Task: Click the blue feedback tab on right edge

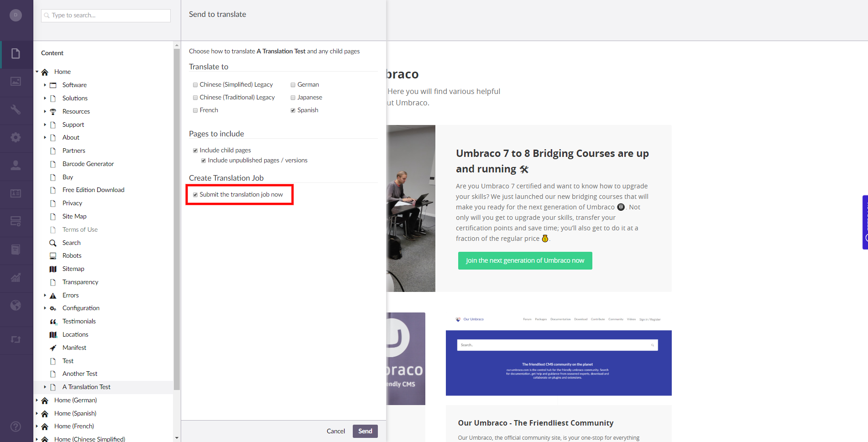Action: coord(865,222)
